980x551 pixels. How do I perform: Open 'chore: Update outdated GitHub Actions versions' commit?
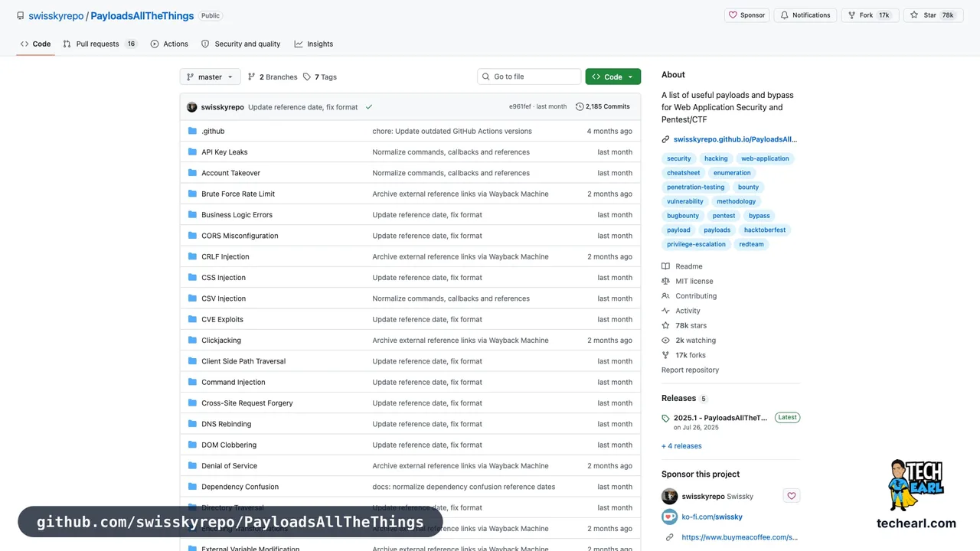point(452,131)
